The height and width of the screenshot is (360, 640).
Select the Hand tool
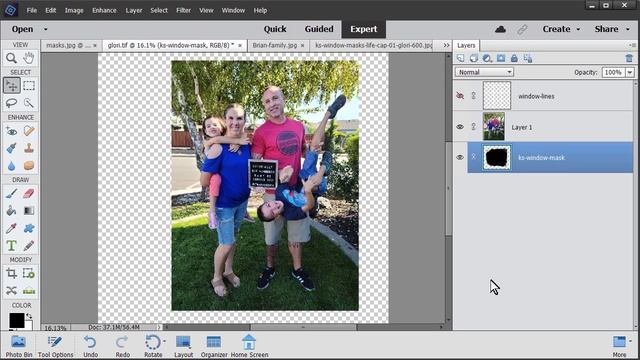tap(29, 58)
